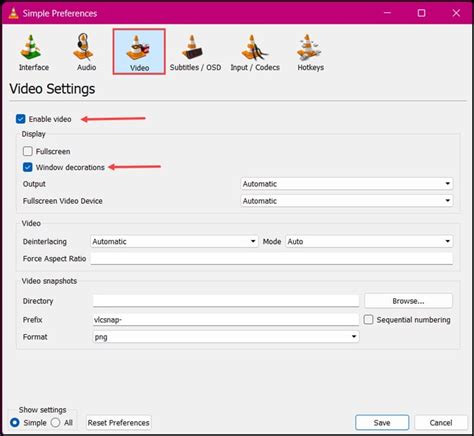The image size is (474, 436).
Task: Toggle the Window decorations checkbox
Action: tap(28, 167)
